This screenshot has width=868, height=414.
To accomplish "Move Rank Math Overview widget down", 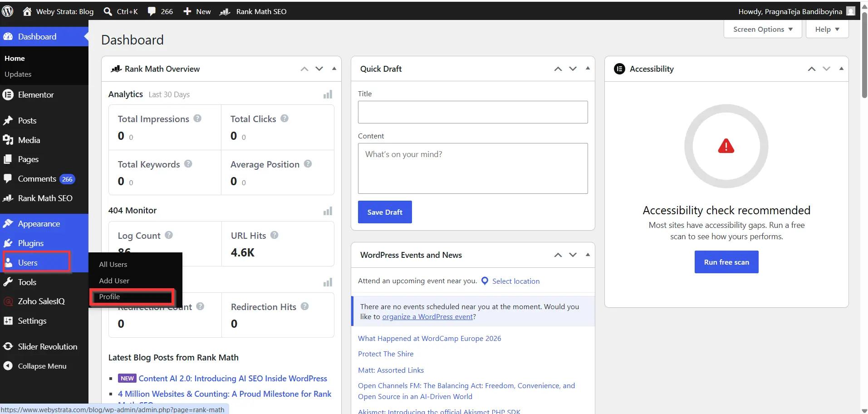I will pyautogui.click(x=319, y=69).
